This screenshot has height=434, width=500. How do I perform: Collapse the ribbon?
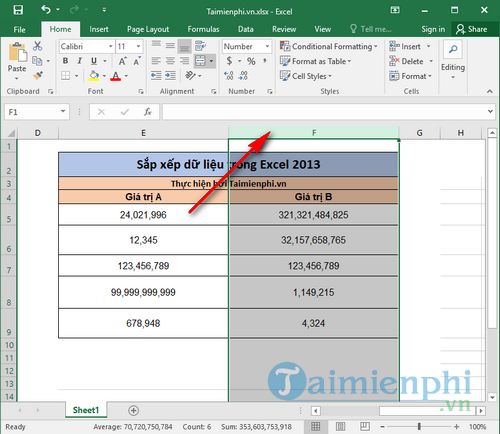pyautogui.click(x=489, y=91)
